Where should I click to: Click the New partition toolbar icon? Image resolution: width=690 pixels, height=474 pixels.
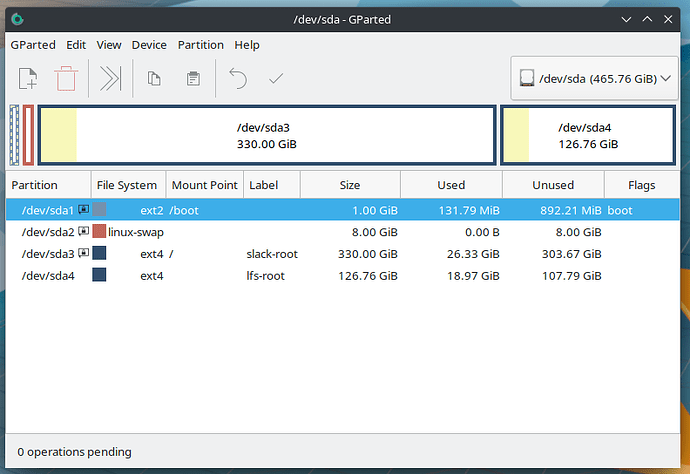pos(28,79)
